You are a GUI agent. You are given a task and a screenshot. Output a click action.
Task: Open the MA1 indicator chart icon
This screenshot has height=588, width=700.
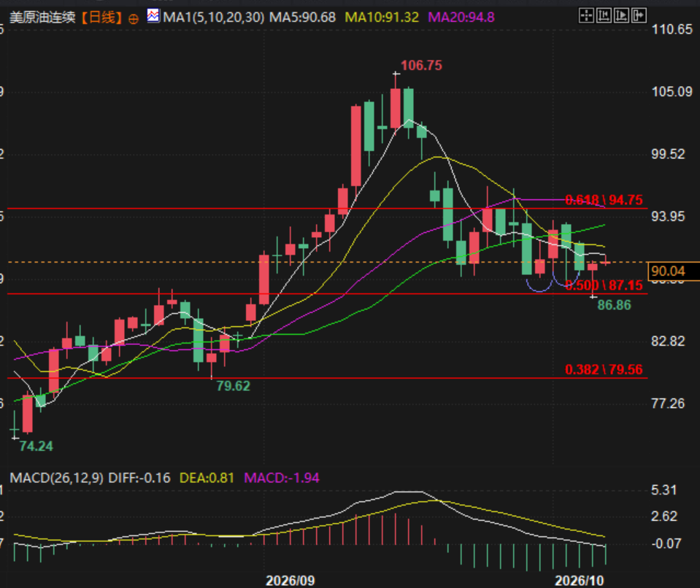[x=153, y=16]
